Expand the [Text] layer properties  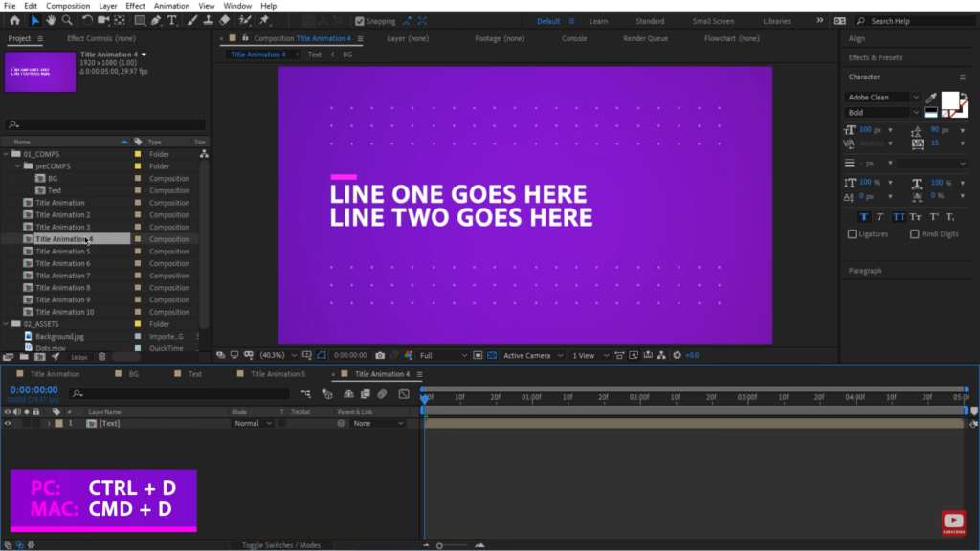click(49, 423)
